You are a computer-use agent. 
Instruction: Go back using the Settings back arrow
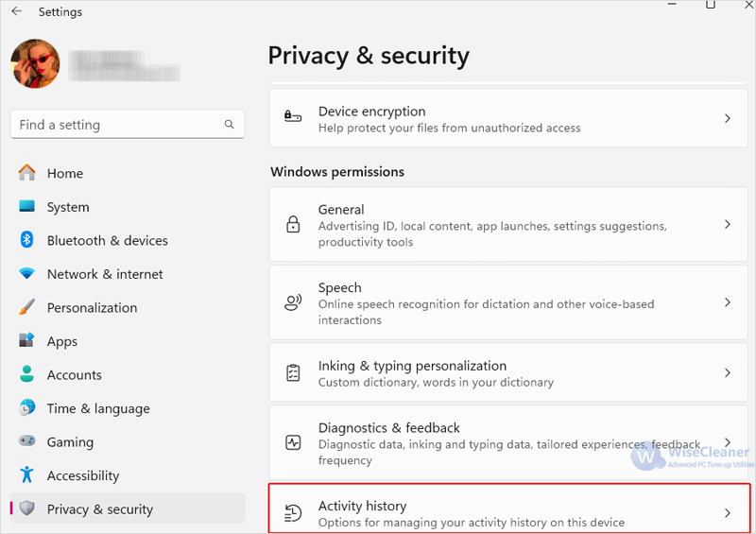[x=17, y=11]
